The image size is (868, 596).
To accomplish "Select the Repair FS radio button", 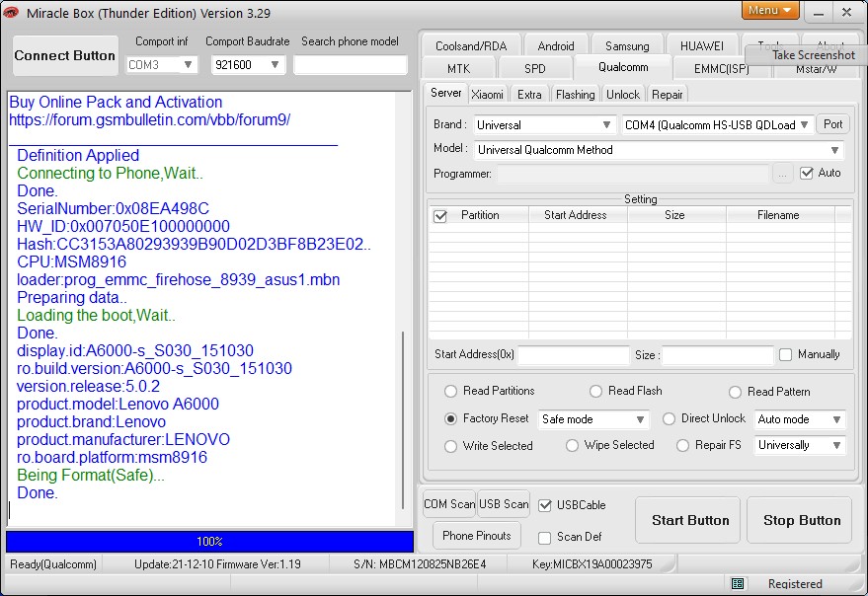I will (682, 445).
